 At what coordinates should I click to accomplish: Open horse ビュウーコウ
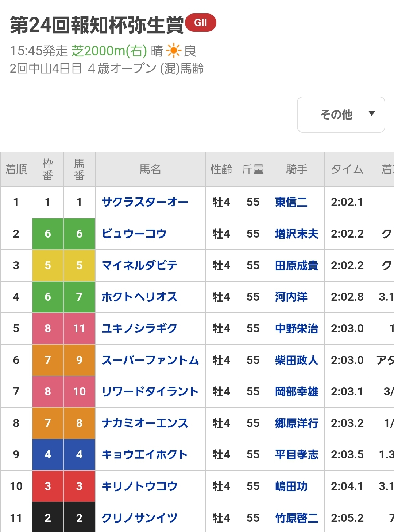[134, 234]
